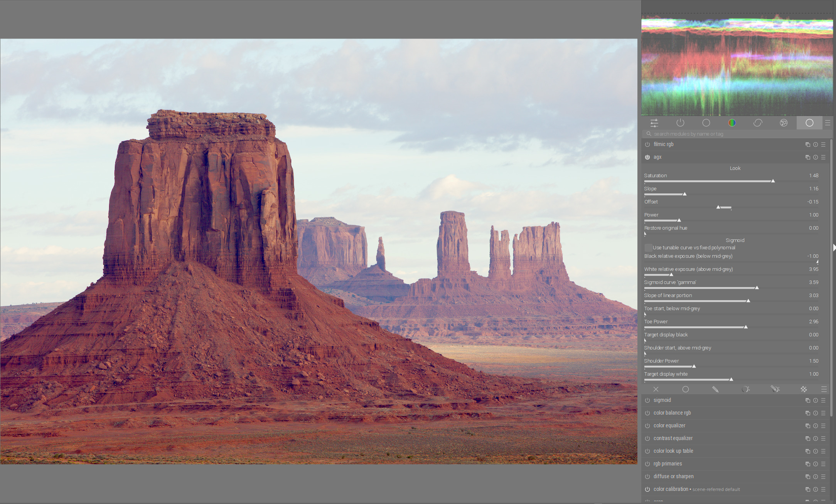
Task: Select the raster mask checkerboard icon
Action: [x=804, y=389]
